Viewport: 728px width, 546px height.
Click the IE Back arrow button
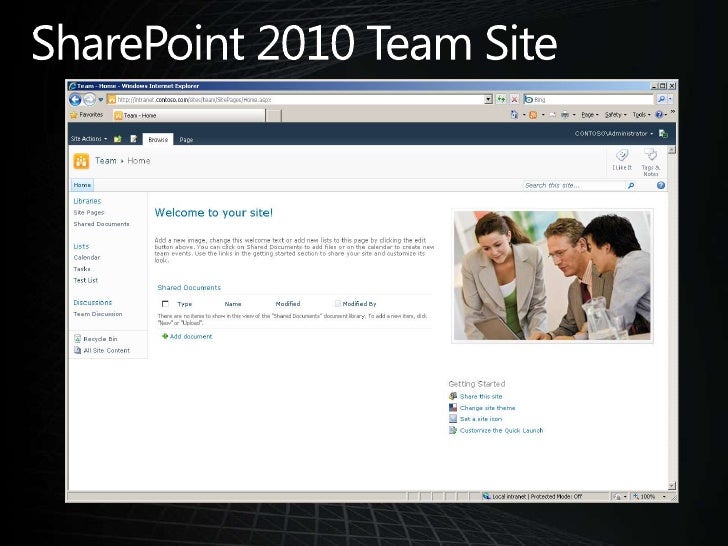(x=75, y=99)
